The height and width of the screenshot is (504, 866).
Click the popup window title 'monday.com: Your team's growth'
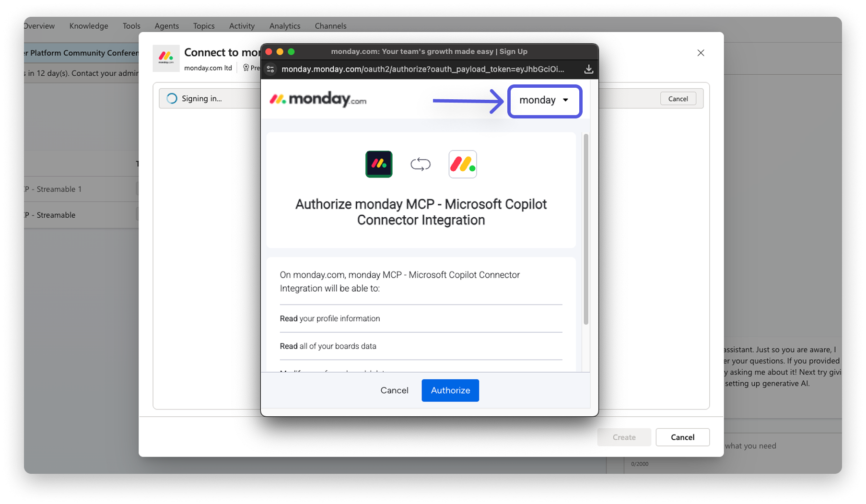coord(429,51)
